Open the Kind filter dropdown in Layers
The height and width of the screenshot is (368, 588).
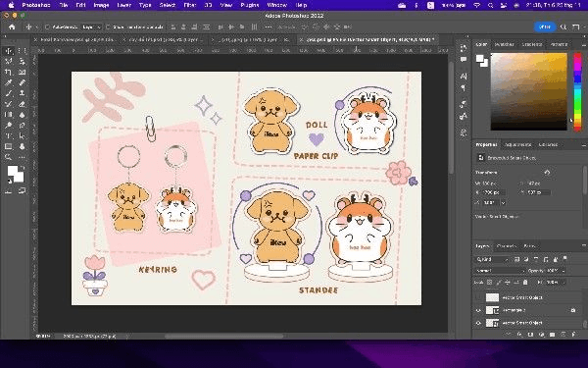pos(492,259)
